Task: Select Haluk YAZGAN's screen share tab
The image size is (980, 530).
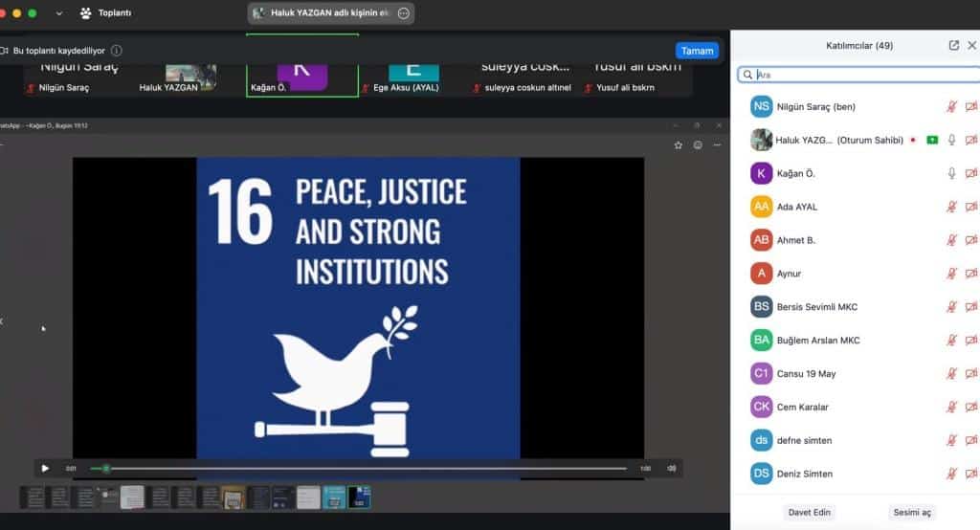Action: [325, 13]
